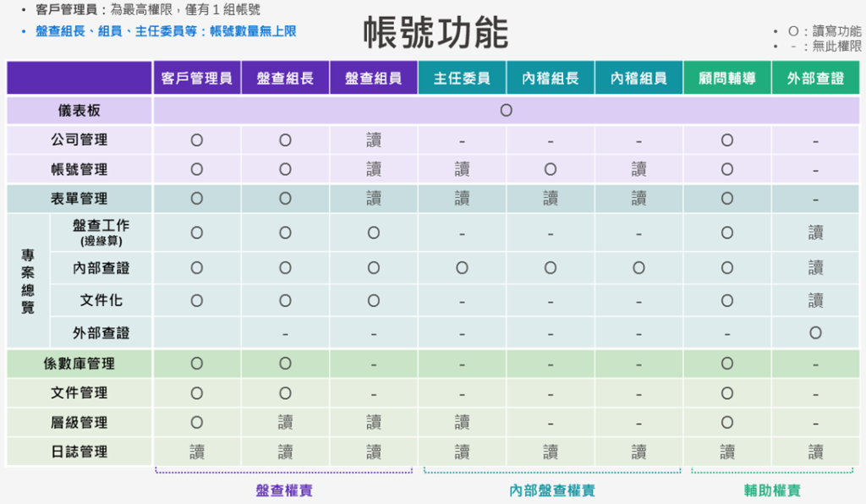Click the 主任委員 column header

[x=462, y=79]
